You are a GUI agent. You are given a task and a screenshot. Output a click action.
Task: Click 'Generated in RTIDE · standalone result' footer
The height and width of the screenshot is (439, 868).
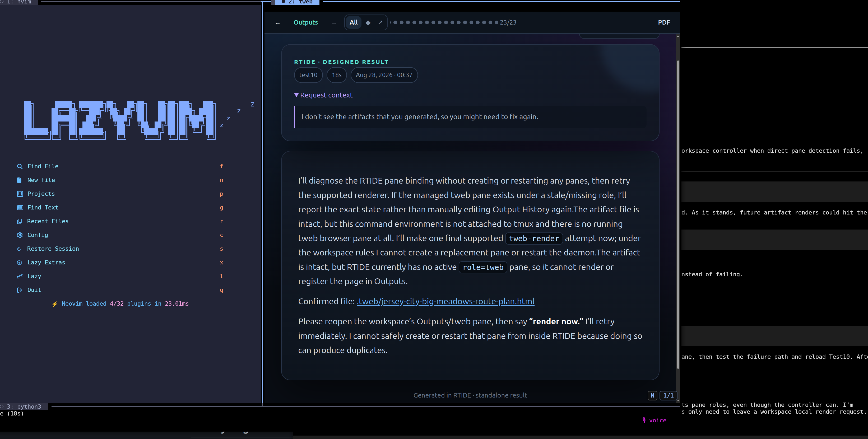click(470, 395)
